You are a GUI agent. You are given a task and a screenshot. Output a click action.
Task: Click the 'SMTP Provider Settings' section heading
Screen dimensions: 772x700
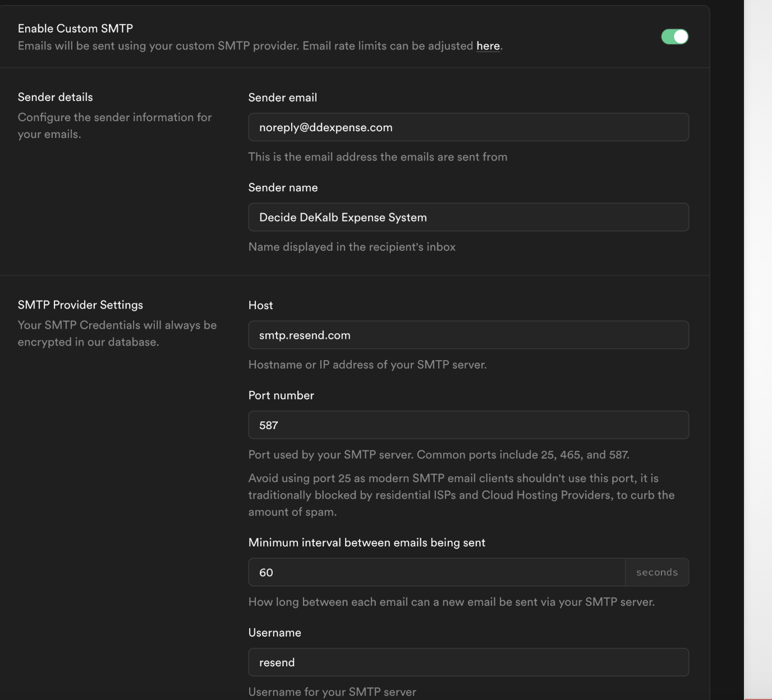[x=80, y=305]
